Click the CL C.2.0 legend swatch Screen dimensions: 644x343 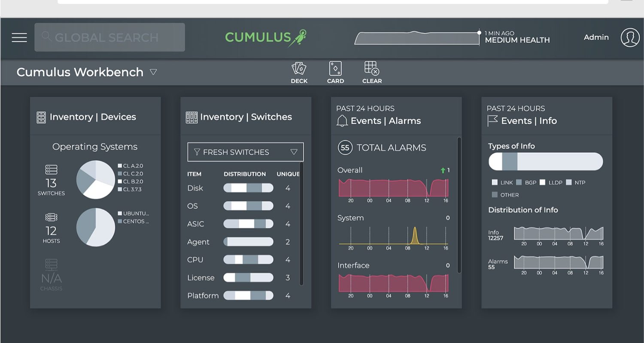(120, 174)
